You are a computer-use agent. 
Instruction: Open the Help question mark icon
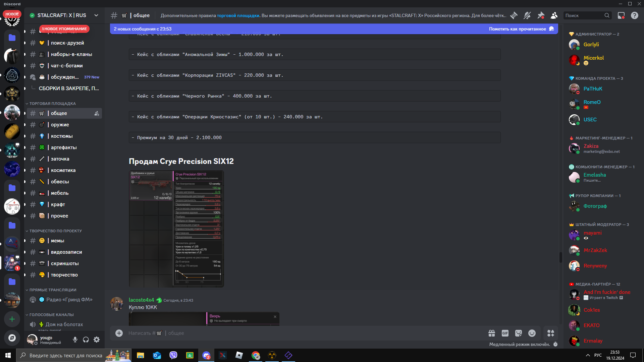point(635,15)
